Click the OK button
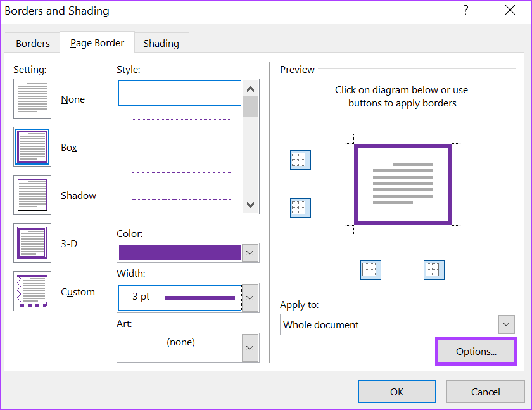The image size is (532, 410). (397, 391)
